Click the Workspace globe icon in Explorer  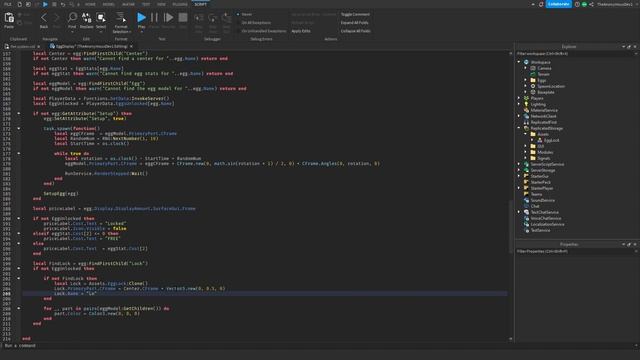526,62
